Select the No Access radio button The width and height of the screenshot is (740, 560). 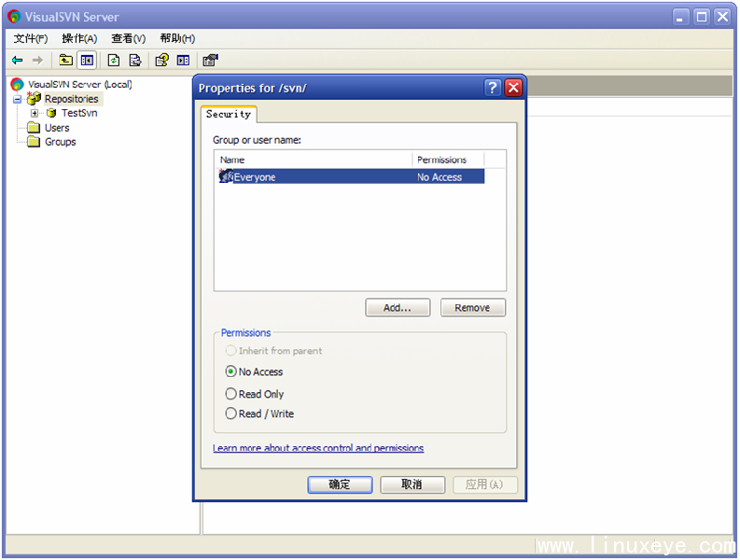tap(230, 371)
